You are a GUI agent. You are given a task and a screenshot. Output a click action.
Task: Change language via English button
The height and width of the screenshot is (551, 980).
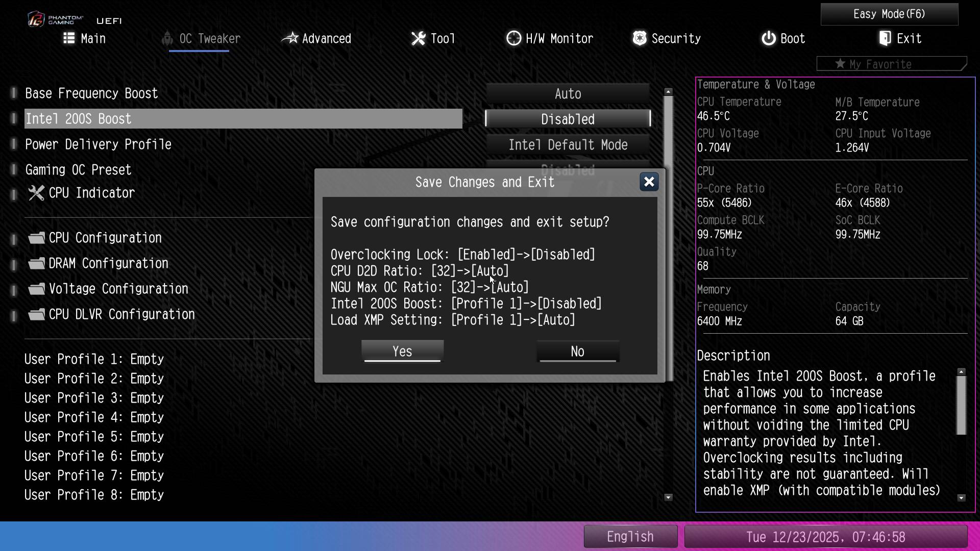point(630,537)
